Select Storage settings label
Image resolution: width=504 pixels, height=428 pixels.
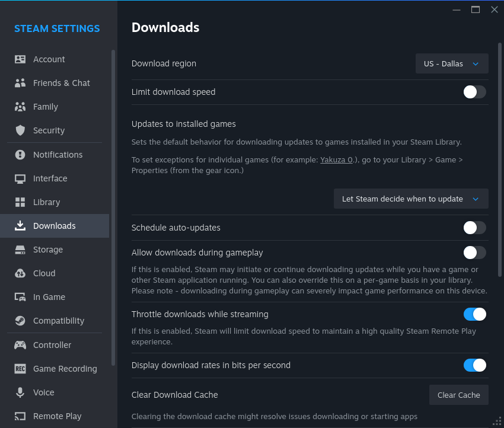tap(48, 250)
